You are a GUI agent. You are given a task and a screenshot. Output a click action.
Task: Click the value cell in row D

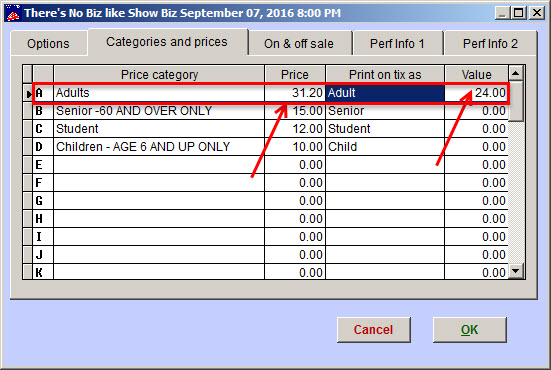tap(477, 147)
